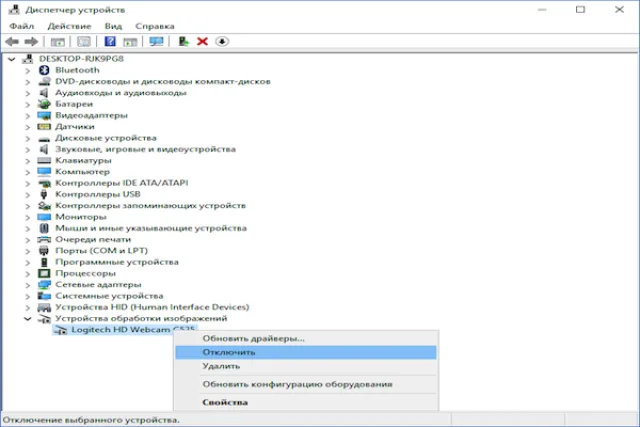Image resolution: width=640 pixels, height=427 pixels.
Task: Choose Обновить драйверы... from context menu
Action: tap(306, 338)
